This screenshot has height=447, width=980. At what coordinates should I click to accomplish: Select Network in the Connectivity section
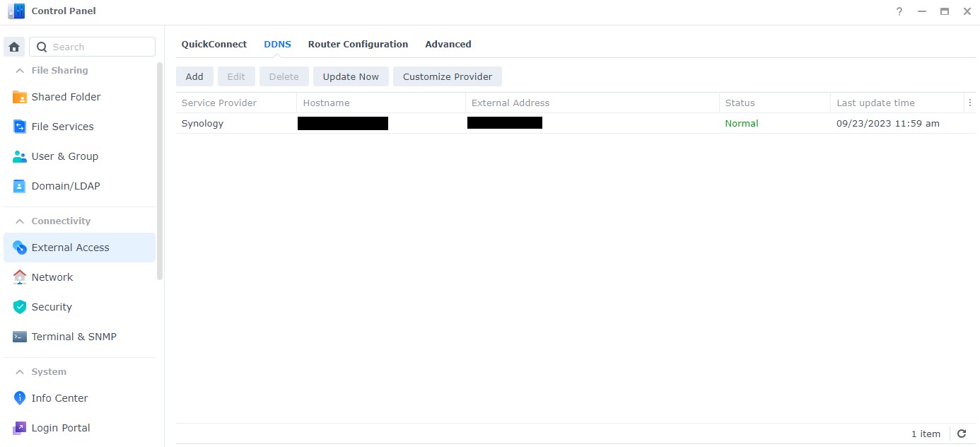pos(52,277)
